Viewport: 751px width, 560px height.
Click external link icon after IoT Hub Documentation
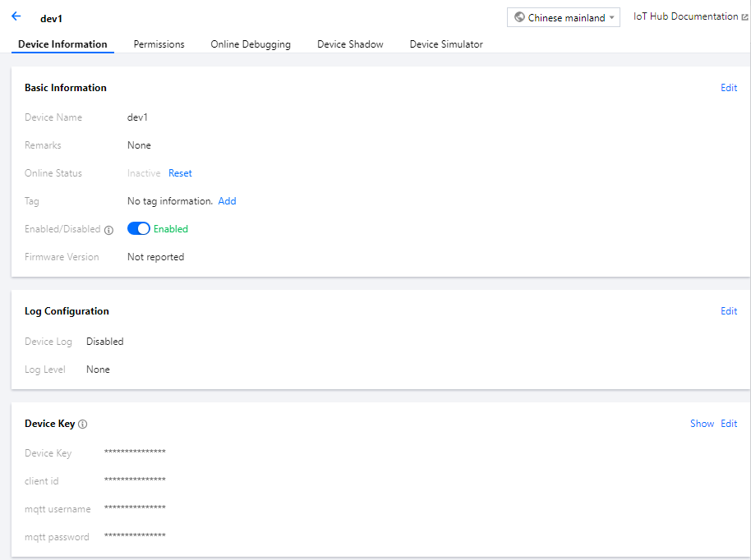(744, 17)
